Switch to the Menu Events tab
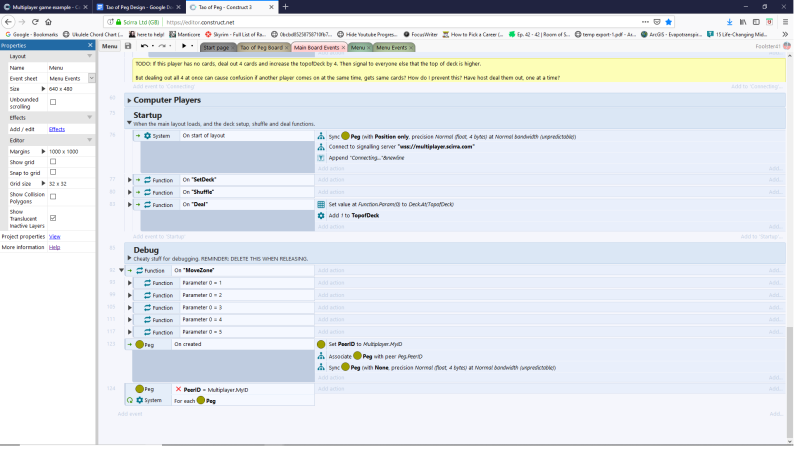The height and width of the screenshot is (452, 800). (x=392, y=47)
